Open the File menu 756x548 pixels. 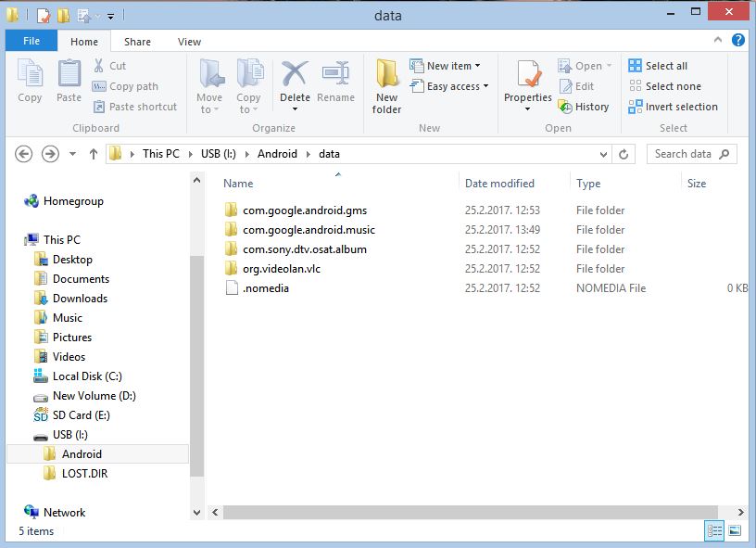tap(31, 42)
